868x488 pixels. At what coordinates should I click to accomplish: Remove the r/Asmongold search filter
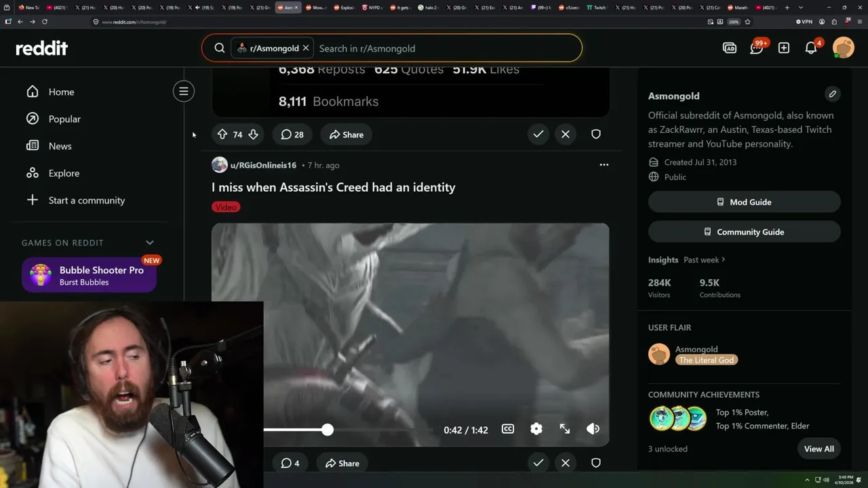[x=306, y=48]
